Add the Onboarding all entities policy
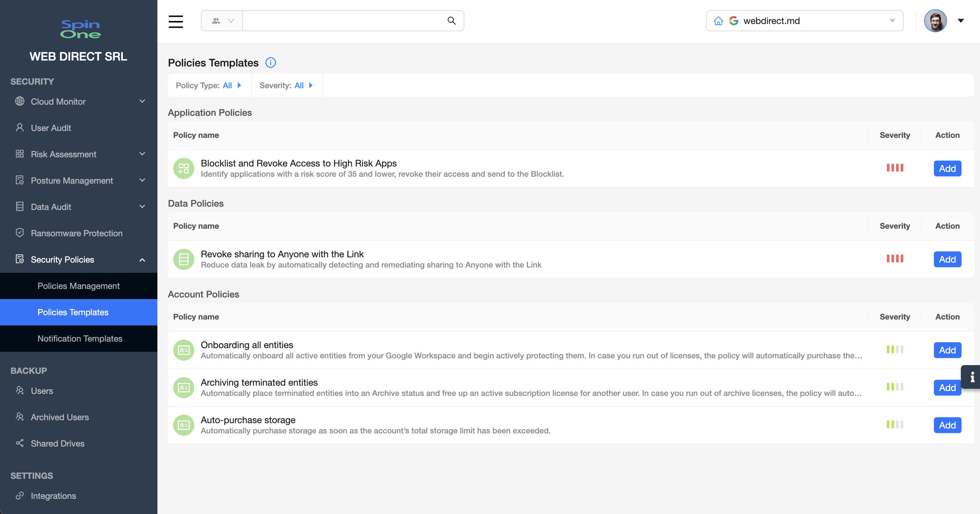 point(947,350)
